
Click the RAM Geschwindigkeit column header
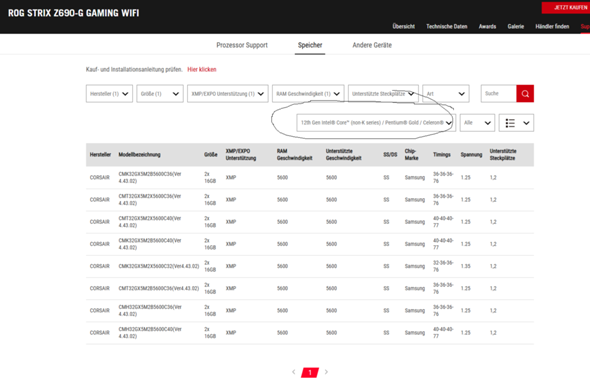[x=294, y=155]
